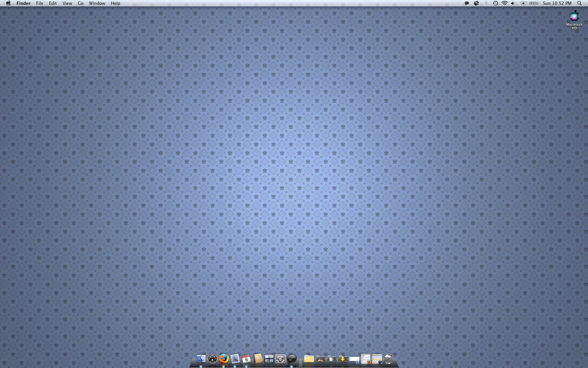588x368 pixels.
Task: Open the Mail stamp icon
Action: click(235, 358)
